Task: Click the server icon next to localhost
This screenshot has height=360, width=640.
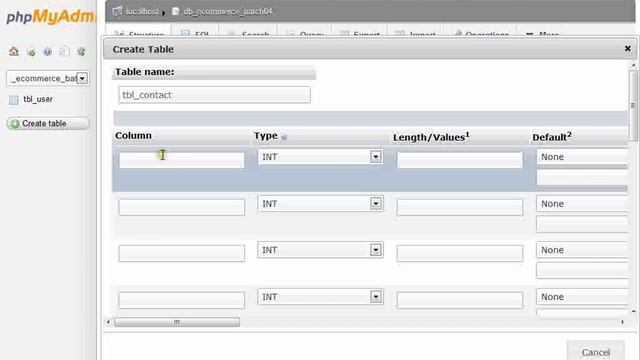Action: coord(117,11)
